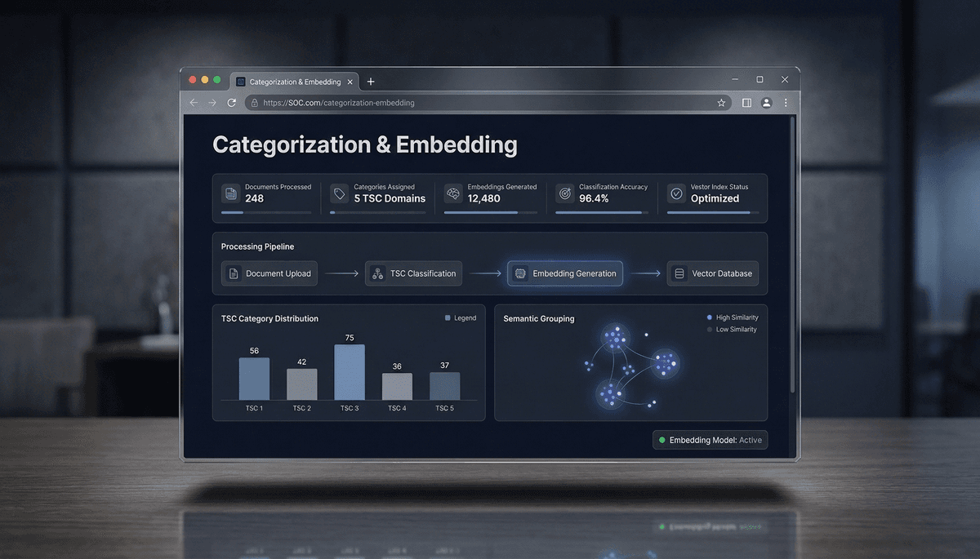The image size is (980, 559).
Task: Click the green fullscreen dot
Action: point(217,80)
